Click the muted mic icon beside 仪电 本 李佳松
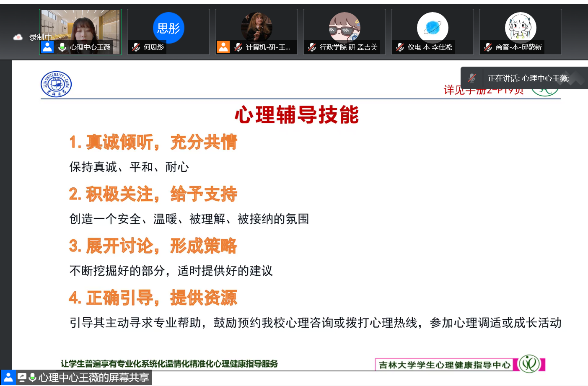This screenshot has height=386, width=588. pyautogui.click(x=400, y=47)
